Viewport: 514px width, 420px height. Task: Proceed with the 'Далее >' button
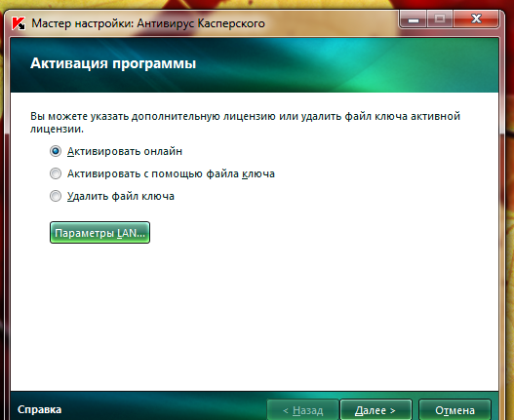pos(376,410)
